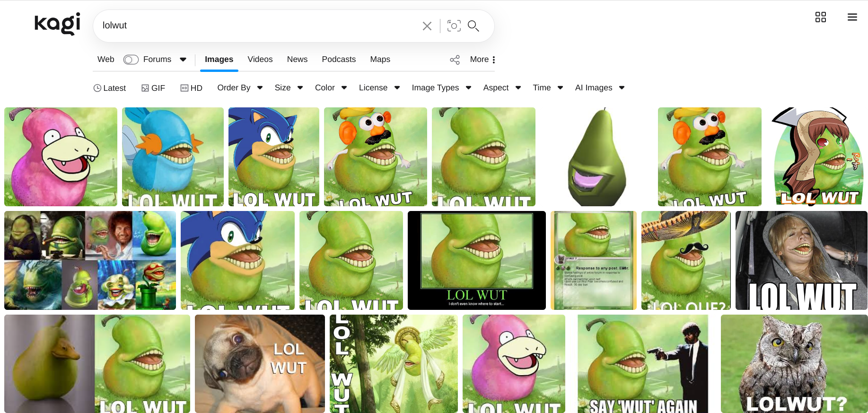Open the duck pear comparison thumbnail
This screenshot has height=413, width=868.
point(97,364)
